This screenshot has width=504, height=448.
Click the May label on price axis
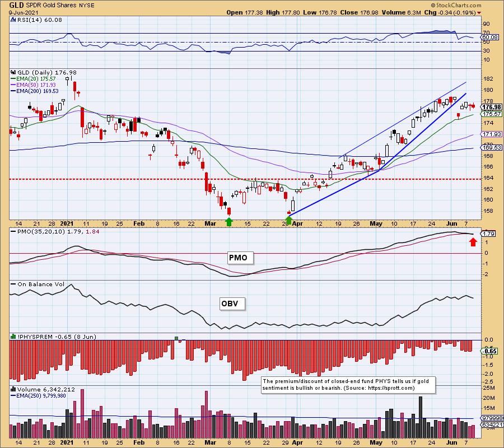point(376,223)
